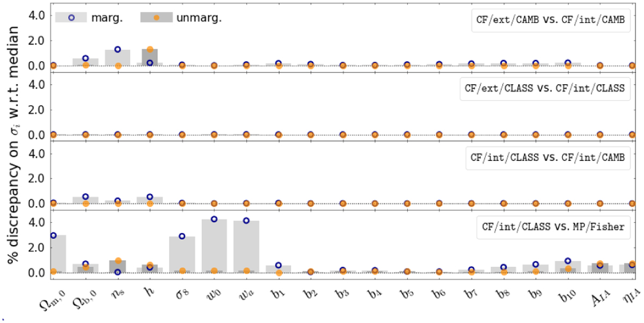Click the blue ns marker in top panel
644x323 pixels.
[x=118, y=49]
